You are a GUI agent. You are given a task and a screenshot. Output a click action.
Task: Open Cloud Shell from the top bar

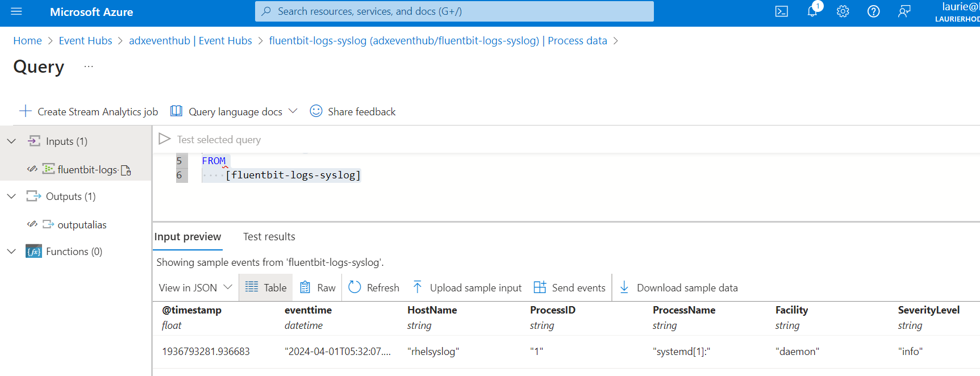(782, 11)
